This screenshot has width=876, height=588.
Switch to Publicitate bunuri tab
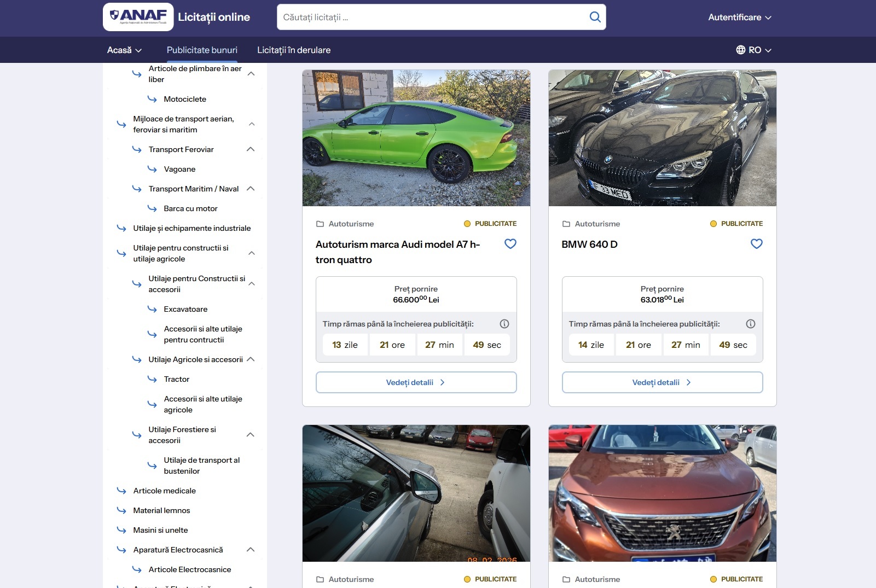pyautogui.click(x=202, y=50)
